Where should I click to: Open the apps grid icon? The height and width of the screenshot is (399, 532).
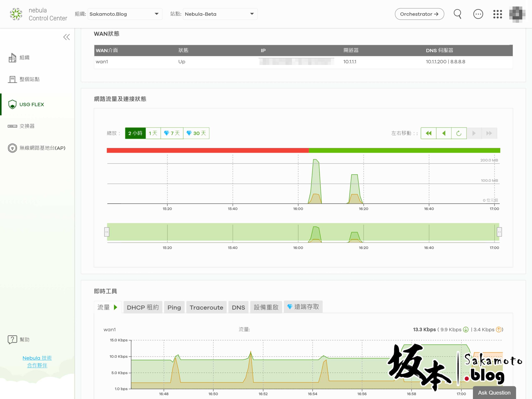[x=497, y=14]
